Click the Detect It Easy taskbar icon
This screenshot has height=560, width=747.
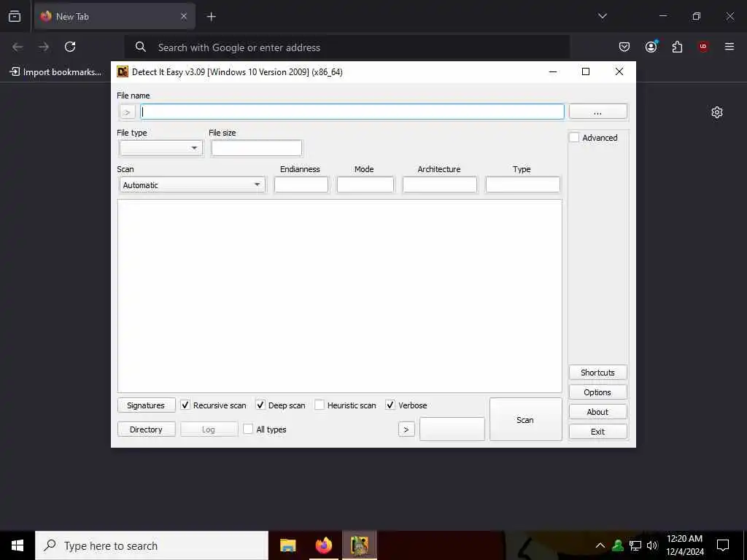(x=360, y=545)
